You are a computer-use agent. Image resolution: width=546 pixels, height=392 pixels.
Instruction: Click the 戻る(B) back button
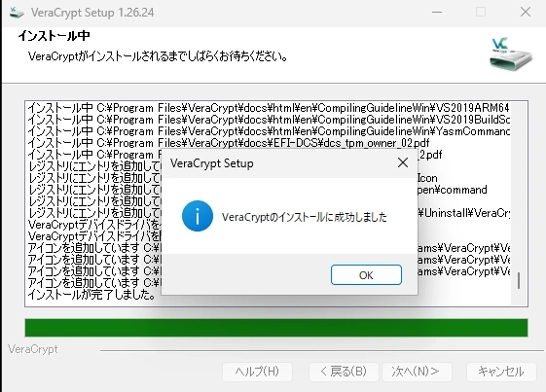tap(344, 372)
